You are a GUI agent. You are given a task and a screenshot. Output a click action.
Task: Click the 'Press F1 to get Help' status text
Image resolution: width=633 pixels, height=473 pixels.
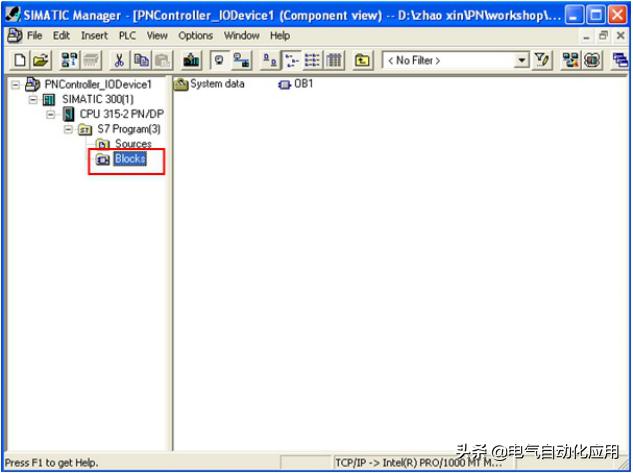[51, 463]
